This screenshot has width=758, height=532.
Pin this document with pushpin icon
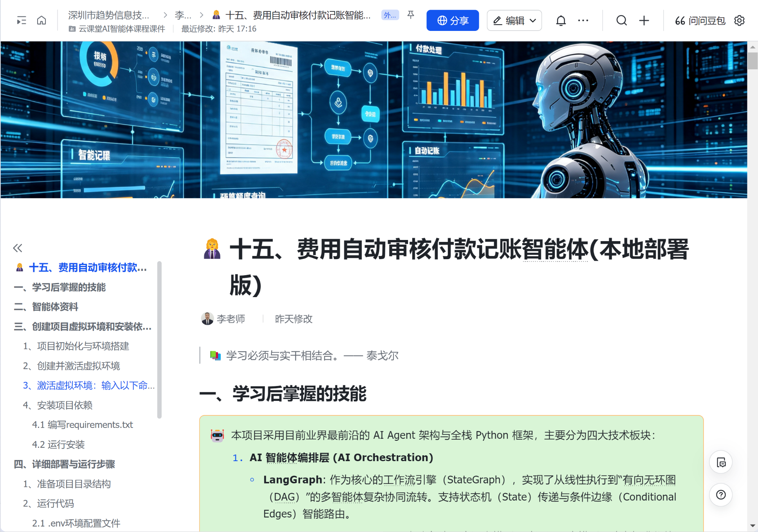411,15
